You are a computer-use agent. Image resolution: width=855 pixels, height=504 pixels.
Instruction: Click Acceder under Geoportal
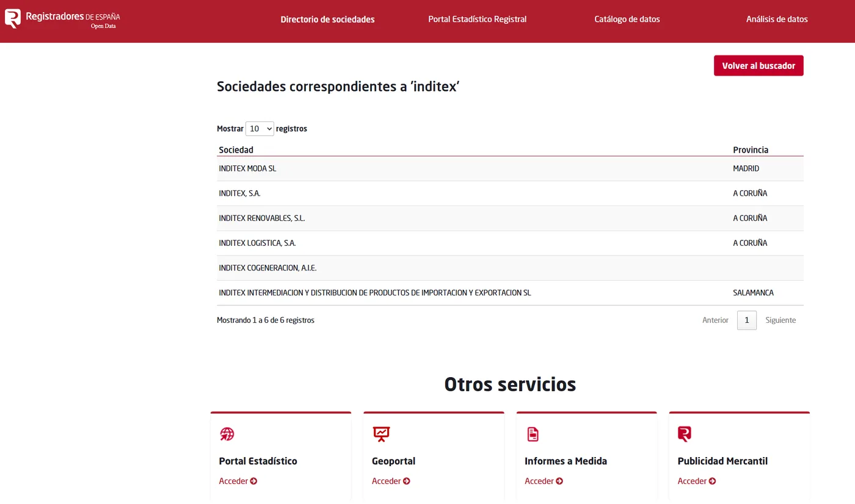[x=391, y=481]
